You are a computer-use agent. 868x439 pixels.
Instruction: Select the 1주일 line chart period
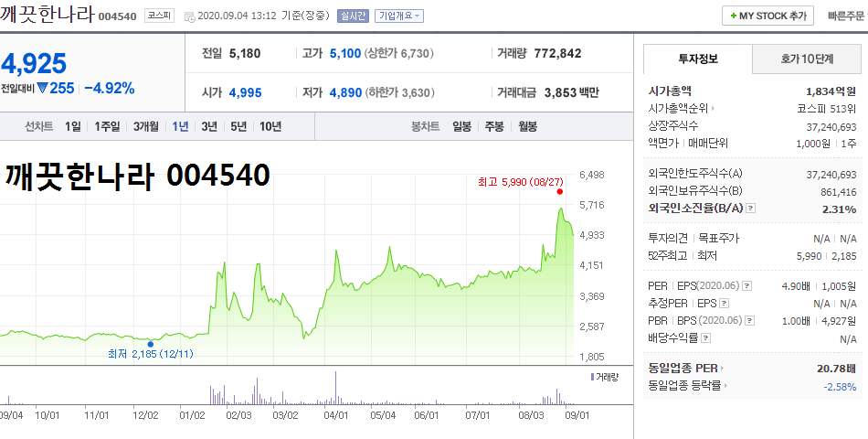107,126
